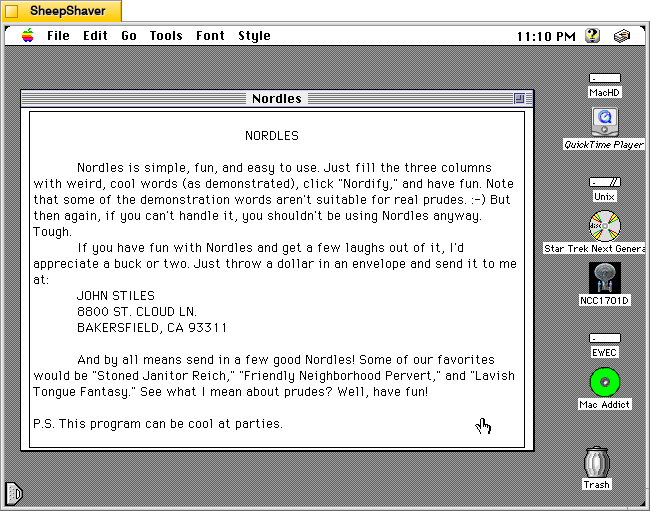
Task: Open the application switcher menu icon
Action: point(622,36)
